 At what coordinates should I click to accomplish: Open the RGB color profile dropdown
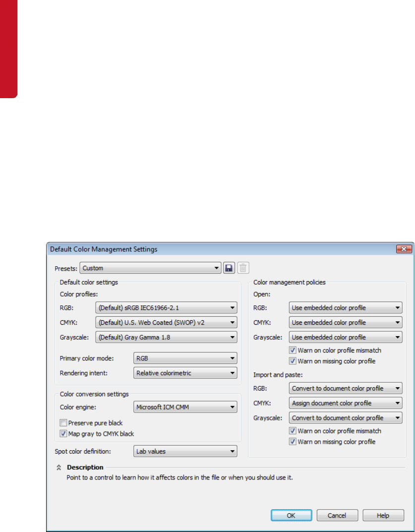click(166, 308)
